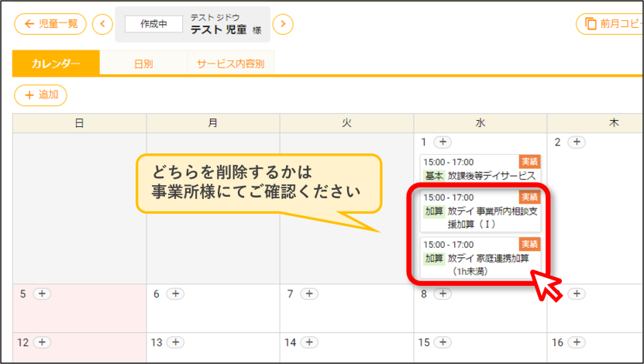Add entry on day 5 plus icon
The image size is (644, 364).
coord(42,294)
